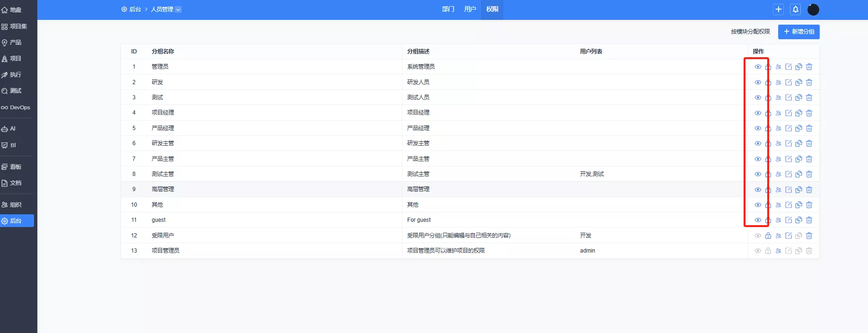Switch to the 用户 tab
The image size is (868, 333).
(470, 9)
